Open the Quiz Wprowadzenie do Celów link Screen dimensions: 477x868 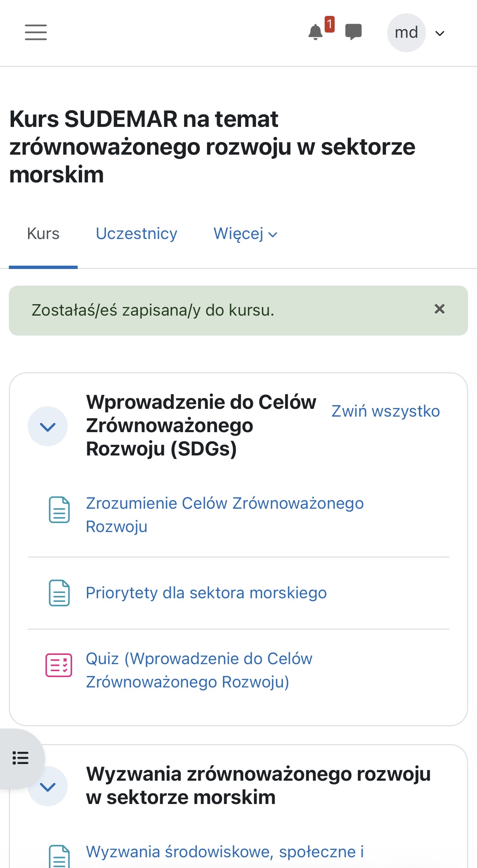tap(199, 670)
